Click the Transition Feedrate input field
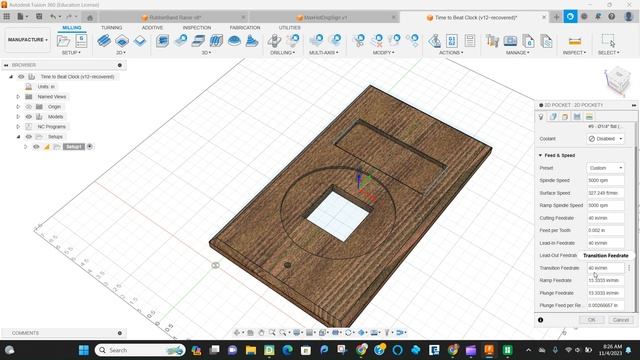This screenshot has width=640, height=360. pos(605,268)
